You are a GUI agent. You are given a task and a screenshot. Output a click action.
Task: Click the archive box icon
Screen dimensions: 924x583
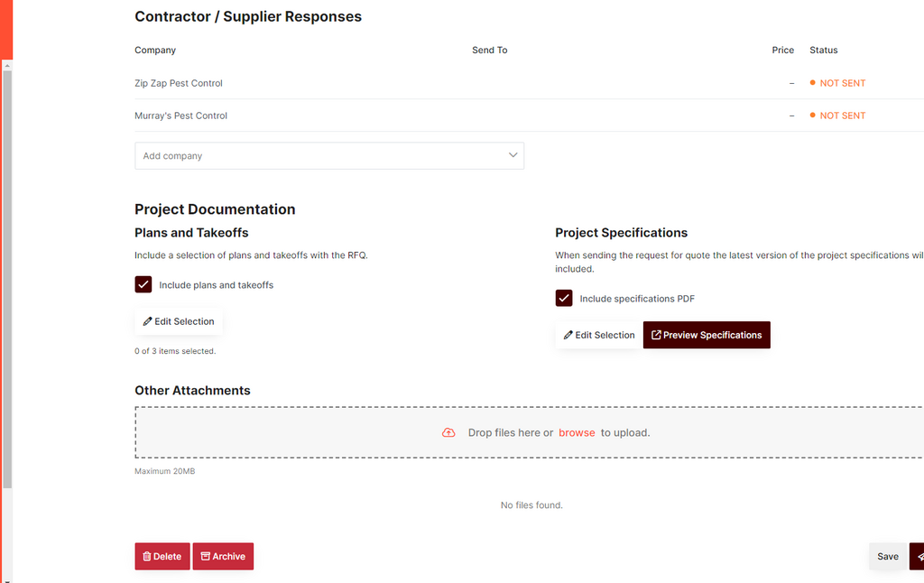(x=205, y=557)
